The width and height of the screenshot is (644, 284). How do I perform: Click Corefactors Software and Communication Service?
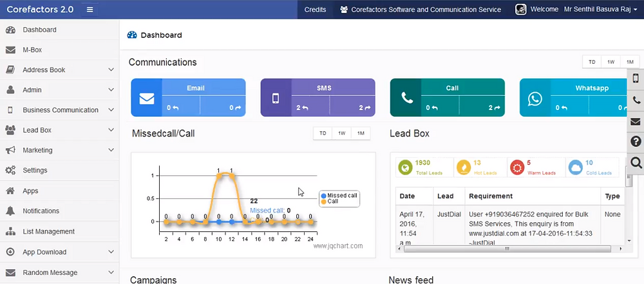(x=421, y=10)
